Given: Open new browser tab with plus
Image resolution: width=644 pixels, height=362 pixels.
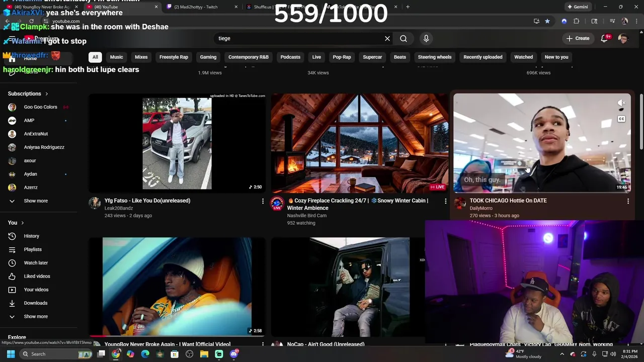Looking at the screenshot, I should click(408, 7).
